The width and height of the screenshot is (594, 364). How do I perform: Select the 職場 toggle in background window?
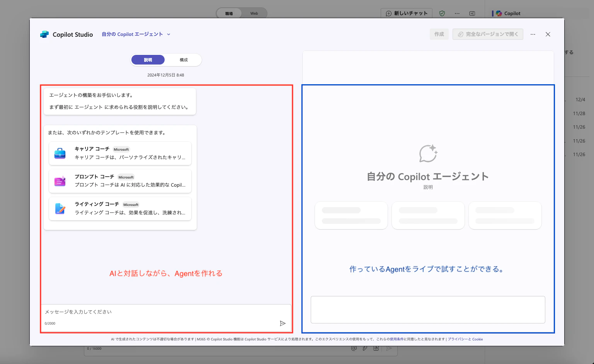coord(229,13)
